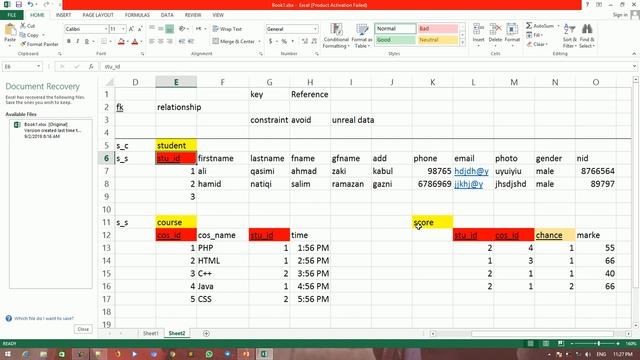Click the Excel icon in the taskbar
640x360 pixels.
(264, 354)
